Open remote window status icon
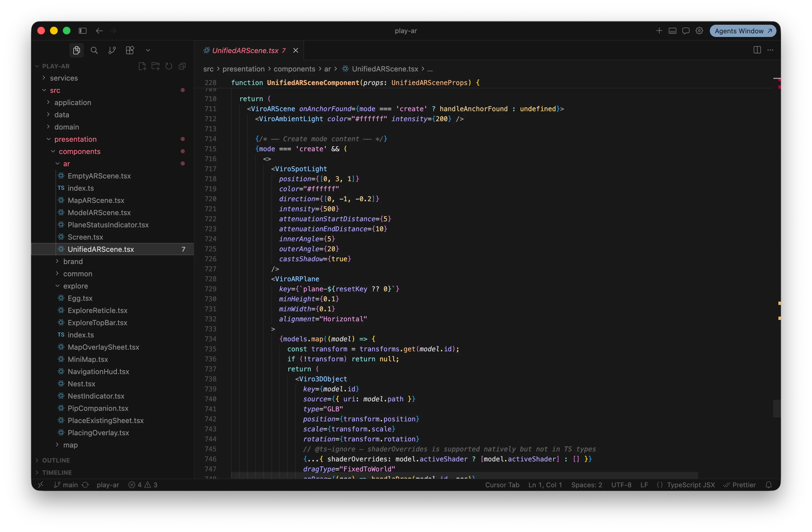Screen dimensions: 812x532 41,485
